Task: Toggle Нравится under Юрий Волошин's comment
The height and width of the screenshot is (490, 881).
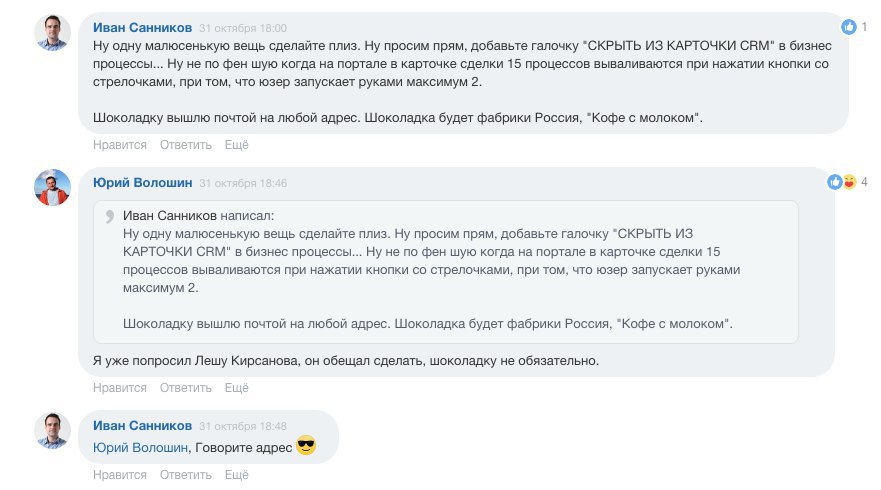Action: pyautogui.click(x=119, y=388)
